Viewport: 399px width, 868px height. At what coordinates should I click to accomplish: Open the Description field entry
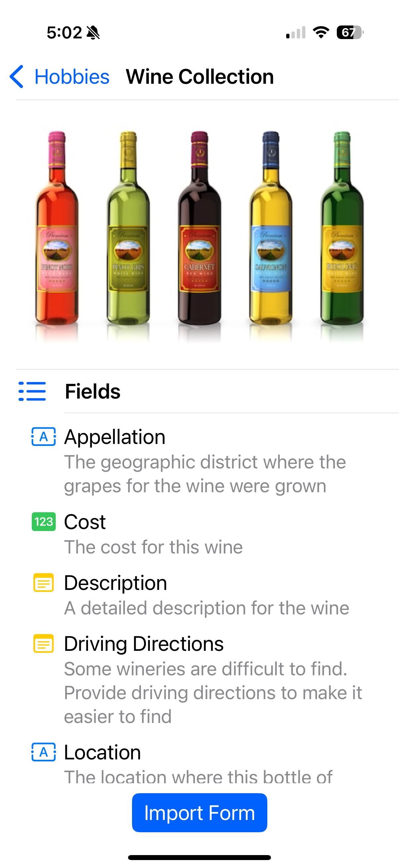point(206,595)
